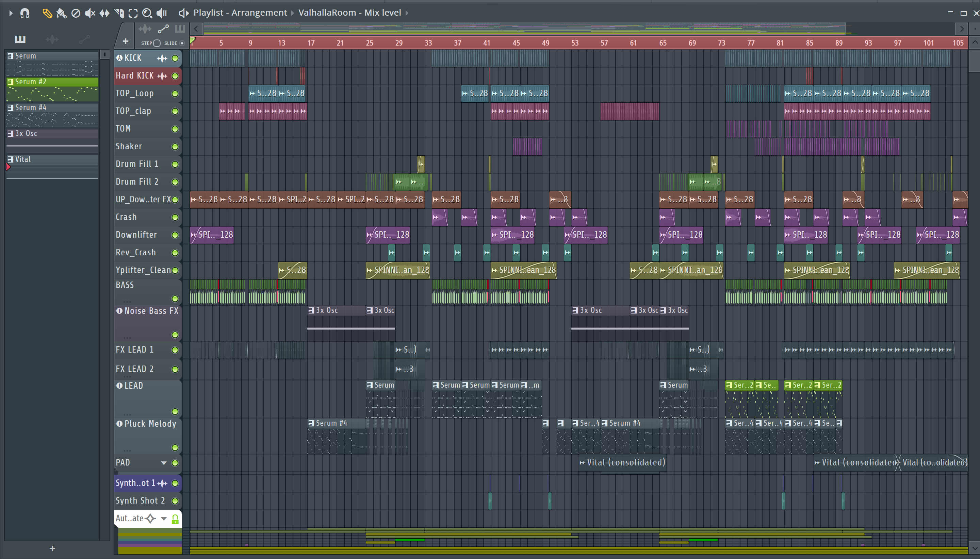Click group icon on LEAD track
Screen dimensions: 980x559
(x=119, y=386)
